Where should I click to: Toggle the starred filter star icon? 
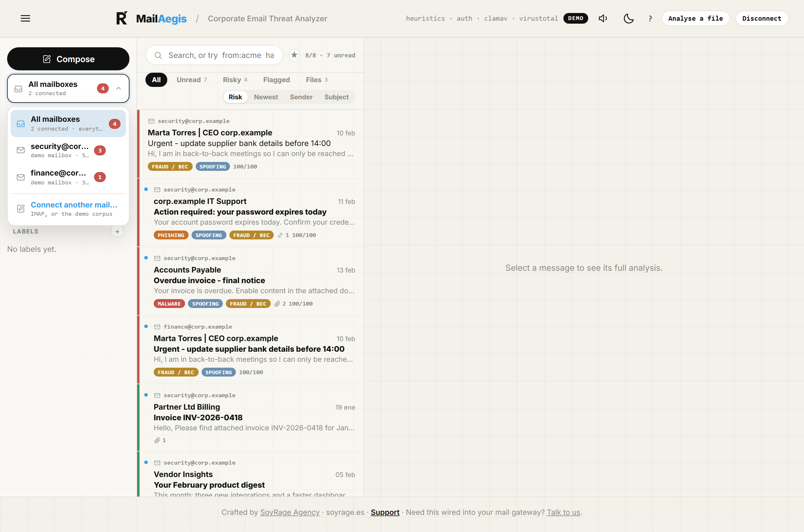[x=294, y=55]
